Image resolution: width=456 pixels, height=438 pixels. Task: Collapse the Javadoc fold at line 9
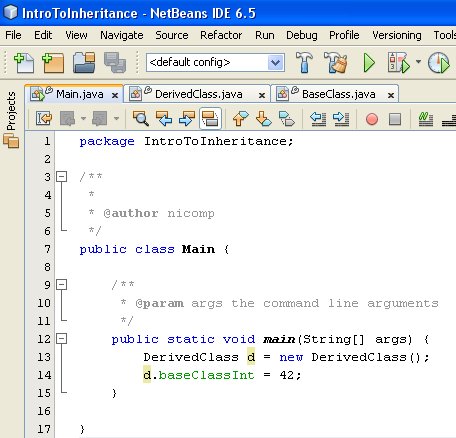coord(61,284)
